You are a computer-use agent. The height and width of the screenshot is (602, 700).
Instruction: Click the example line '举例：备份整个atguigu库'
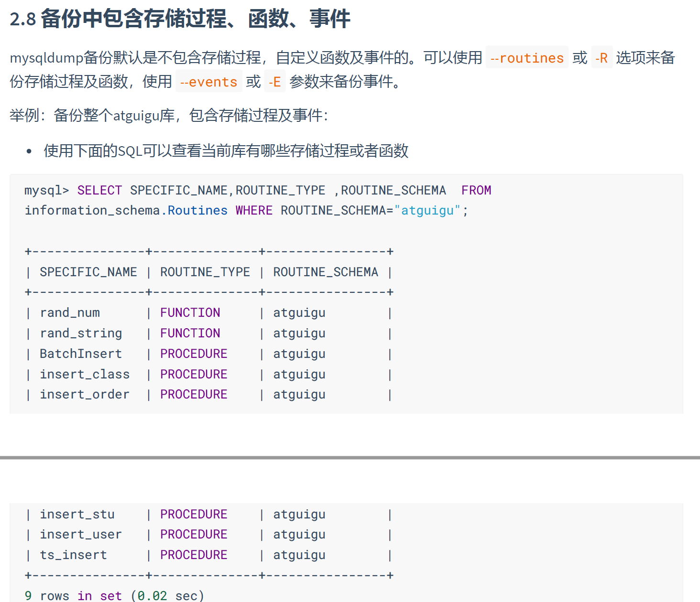[x=169, y=116]
